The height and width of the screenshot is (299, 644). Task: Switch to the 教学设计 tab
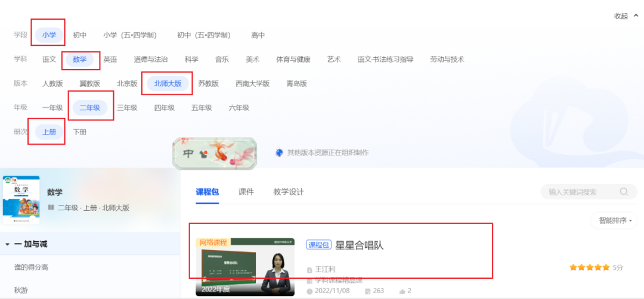click(289, 192)
